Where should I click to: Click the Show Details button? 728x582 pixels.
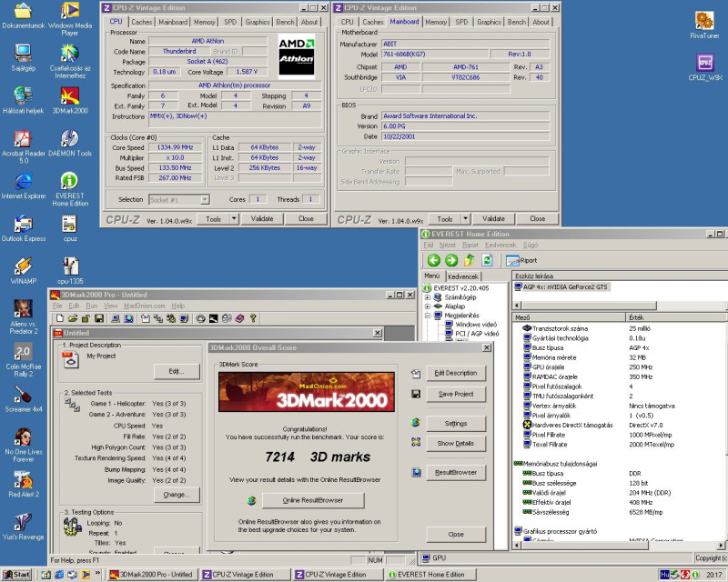click(x=456, y=443)
